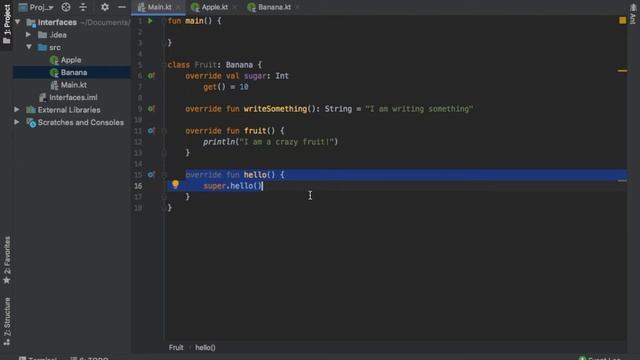Select Apple file in project tree
The width and height of the screenshot is (640, 360).
click(x=71, y=60)
